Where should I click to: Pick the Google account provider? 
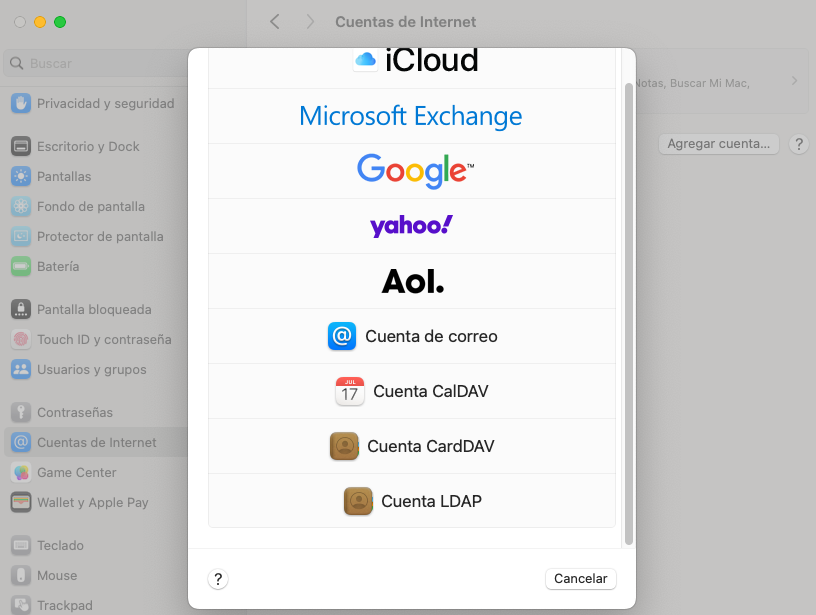click(x=412, y=171)
